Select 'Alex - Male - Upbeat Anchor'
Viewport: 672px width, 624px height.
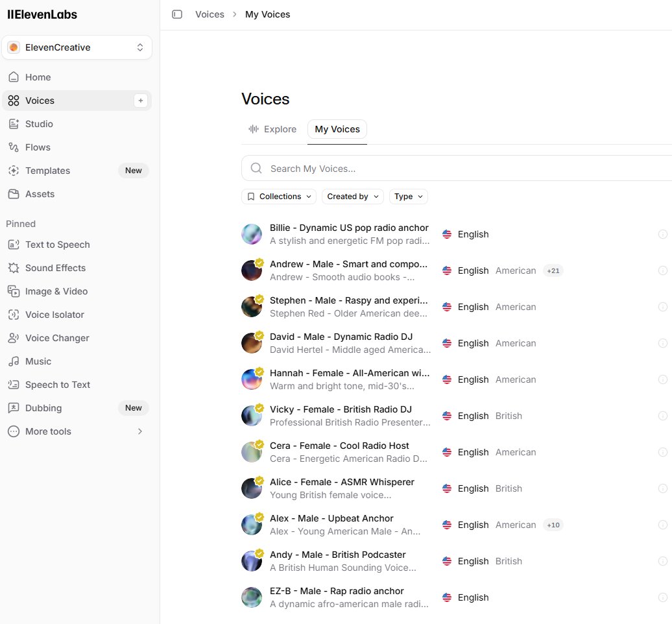[331, 518]
